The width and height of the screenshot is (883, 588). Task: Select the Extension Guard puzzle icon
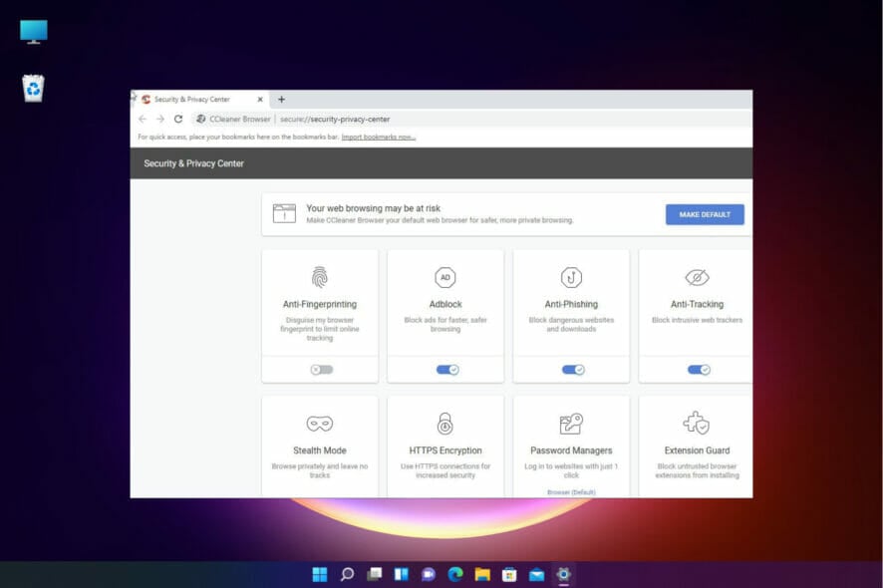696,423
